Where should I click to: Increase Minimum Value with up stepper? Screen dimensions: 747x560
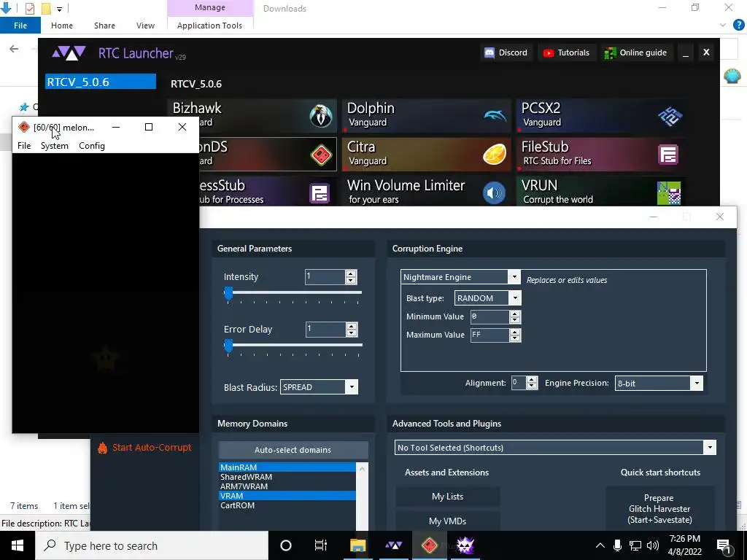click(x=515, y=314)
